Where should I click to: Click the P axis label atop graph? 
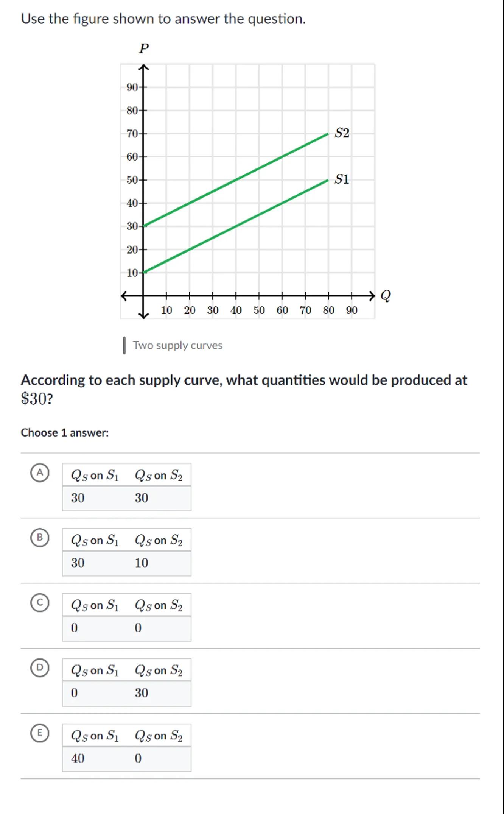coord(144,48)
